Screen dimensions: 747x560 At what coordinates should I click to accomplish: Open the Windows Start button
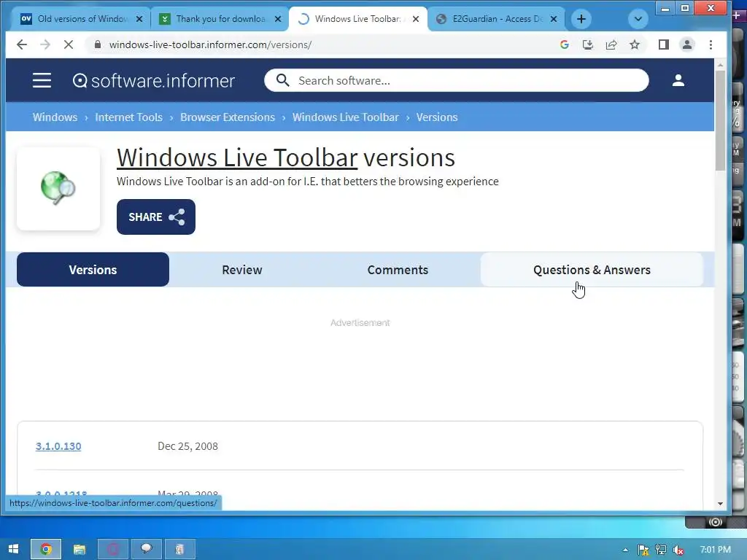14,549
